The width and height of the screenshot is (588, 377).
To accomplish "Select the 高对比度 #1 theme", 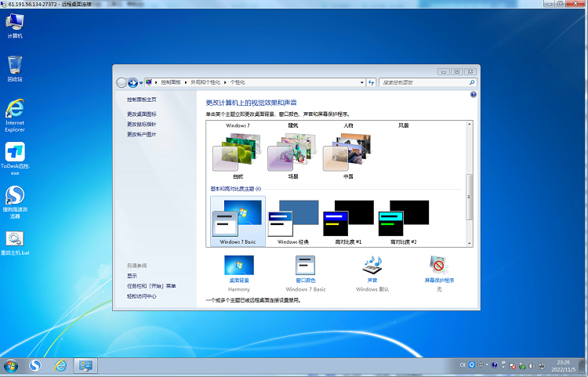I will 347,220.
